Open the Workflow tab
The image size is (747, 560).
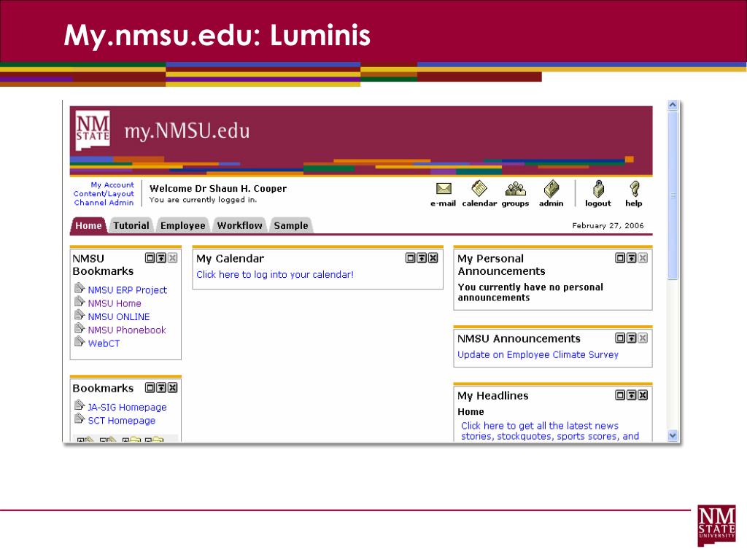(239, 226)
